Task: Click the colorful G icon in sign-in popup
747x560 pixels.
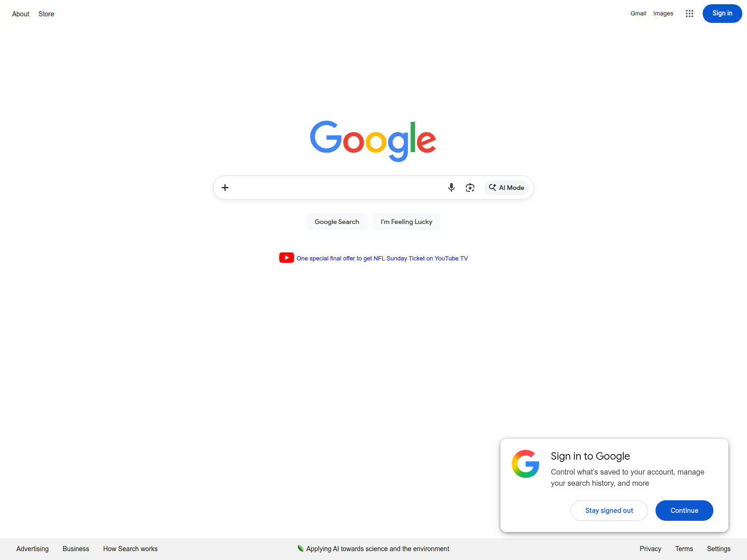Action: coord(526,464)
